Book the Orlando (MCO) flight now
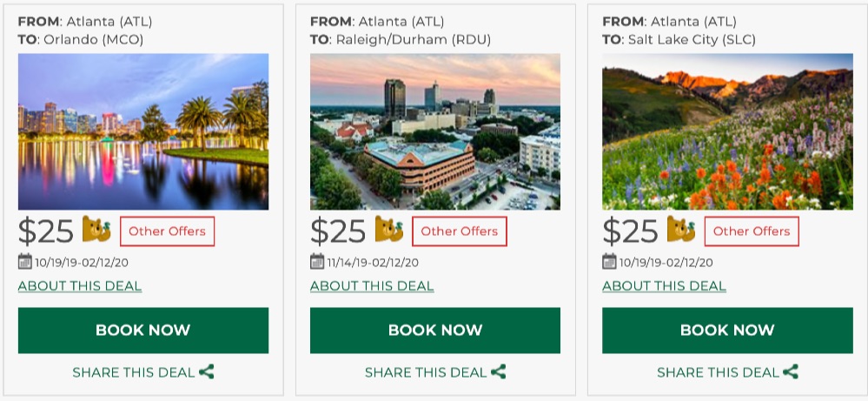868x401 pixels. [x=143, y=331]
